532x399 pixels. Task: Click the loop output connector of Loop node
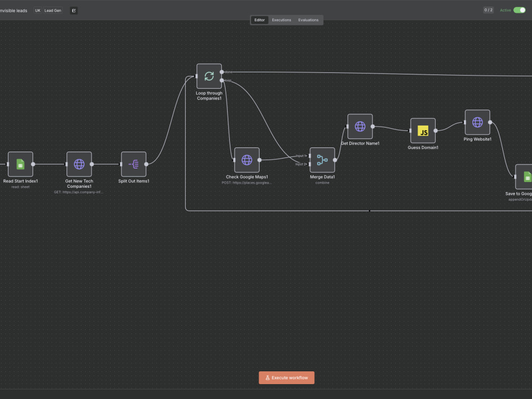(x=221, y=80)
